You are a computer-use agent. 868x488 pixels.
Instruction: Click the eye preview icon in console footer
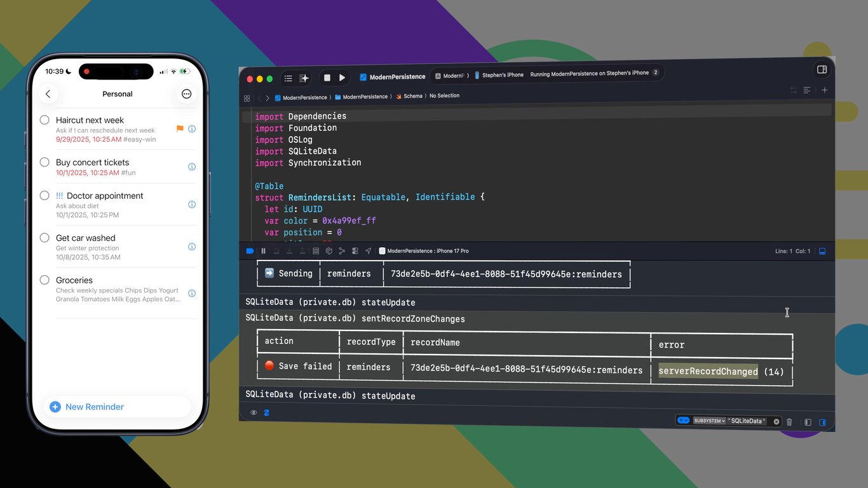[254, 412]
